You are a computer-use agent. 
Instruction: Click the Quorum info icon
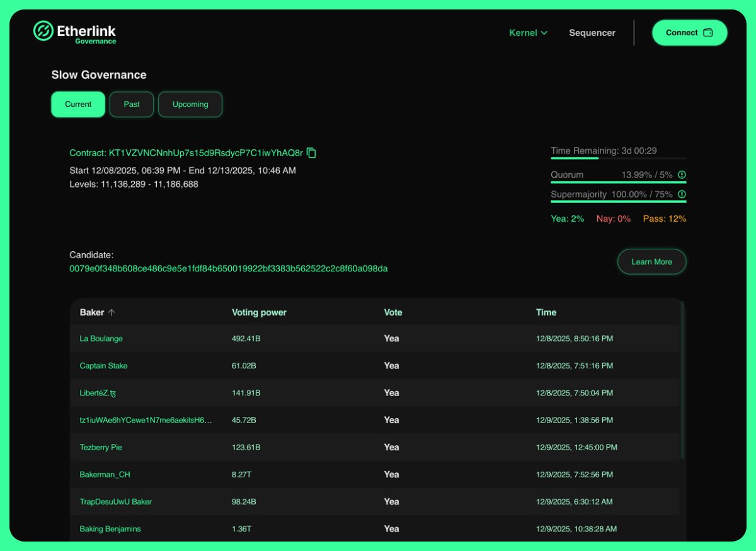(682, 175)
